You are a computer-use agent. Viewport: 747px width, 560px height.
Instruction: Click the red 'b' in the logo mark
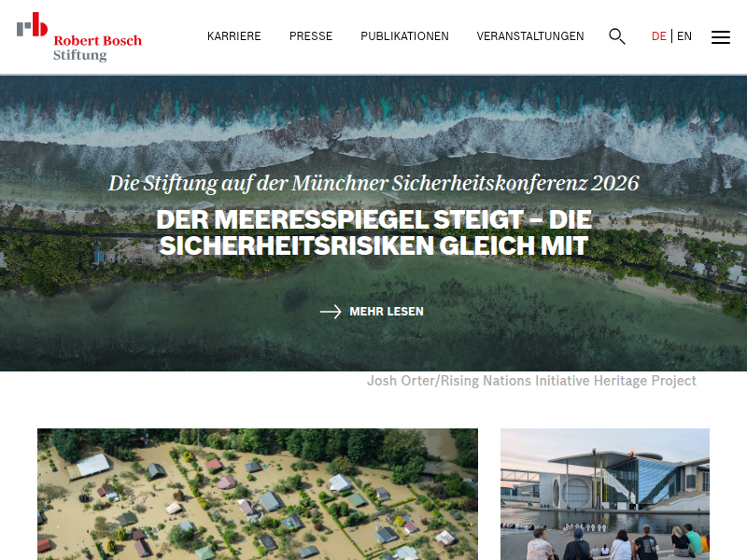coord(39,24)
